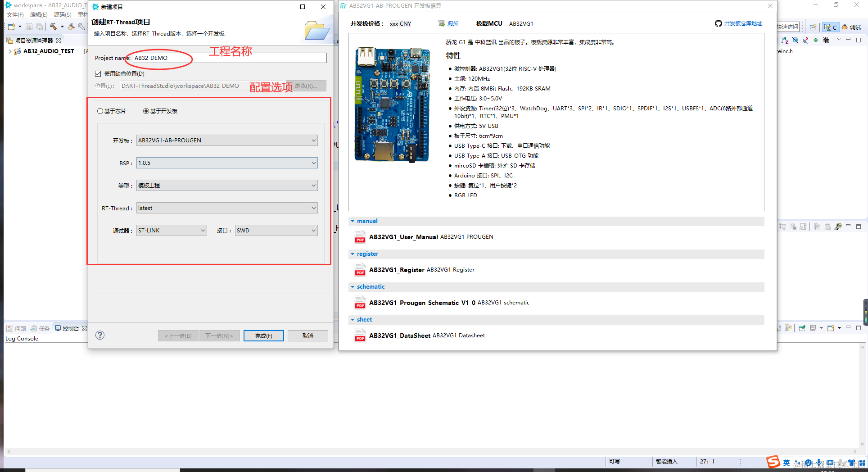
Task: Click the 购买 purchase link
Action: [453, 23]
